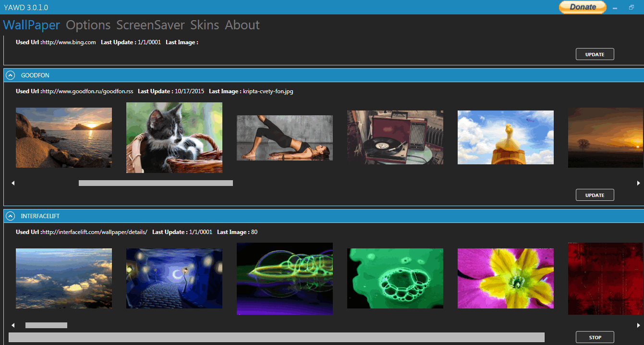This screenshot has height=345, width=644.
Task: Click the GOODFON section header title
Action: click(35, 75)
